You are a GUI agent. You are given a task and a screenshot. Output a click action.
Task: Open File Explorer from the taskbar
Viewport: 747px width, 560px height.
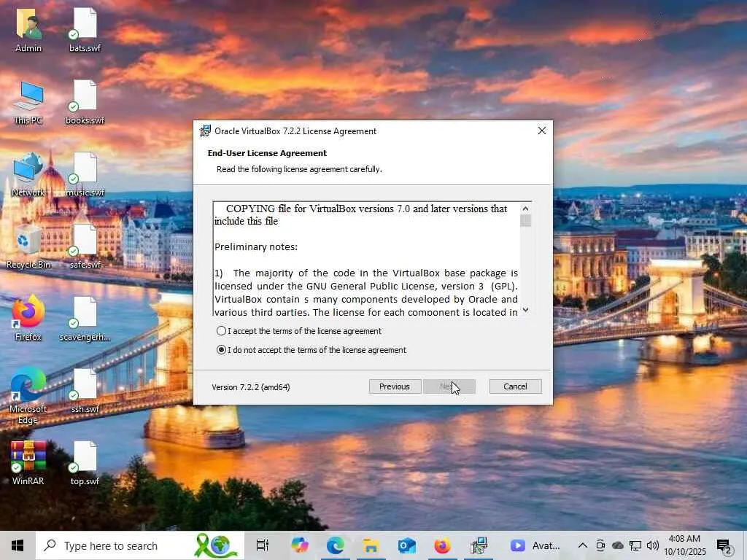coord(371,545)
